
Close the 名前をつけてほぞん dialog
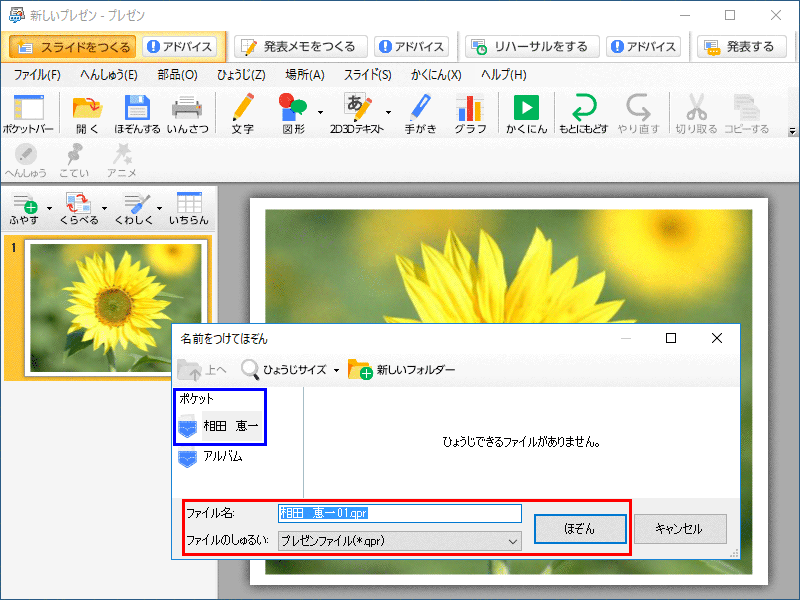click(x=716, y=338)
